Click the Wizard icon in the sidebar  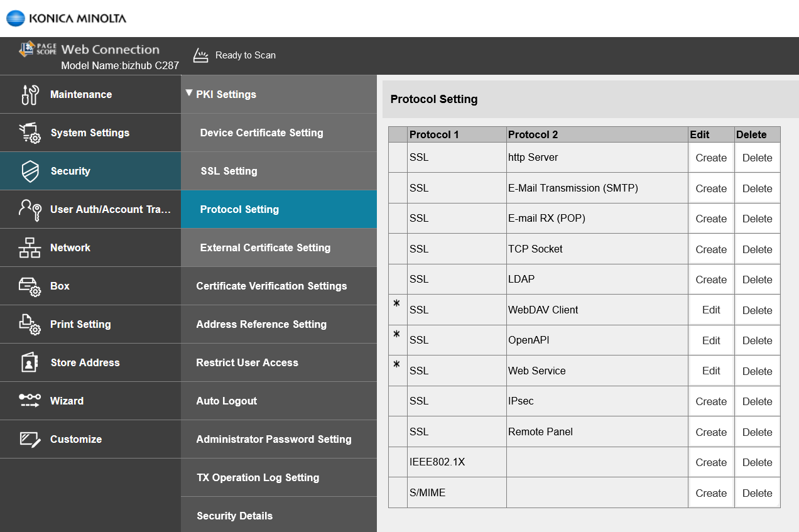tap(30, 401)
